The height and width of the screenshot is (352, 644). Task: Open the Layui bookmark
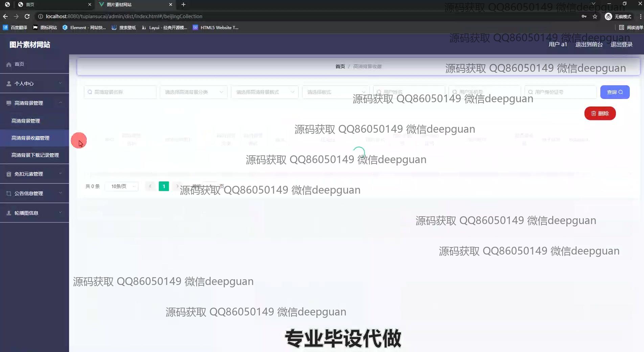point(164,27)
